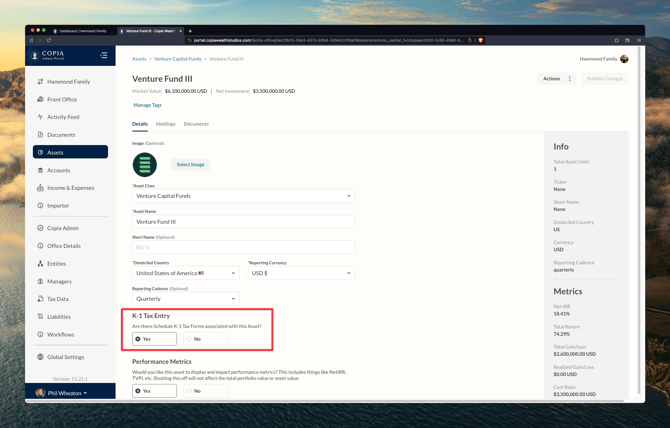The width and height of the screenshot is (670, 428).
Task: Click the Select Image button
Action: tap(190, 164)
